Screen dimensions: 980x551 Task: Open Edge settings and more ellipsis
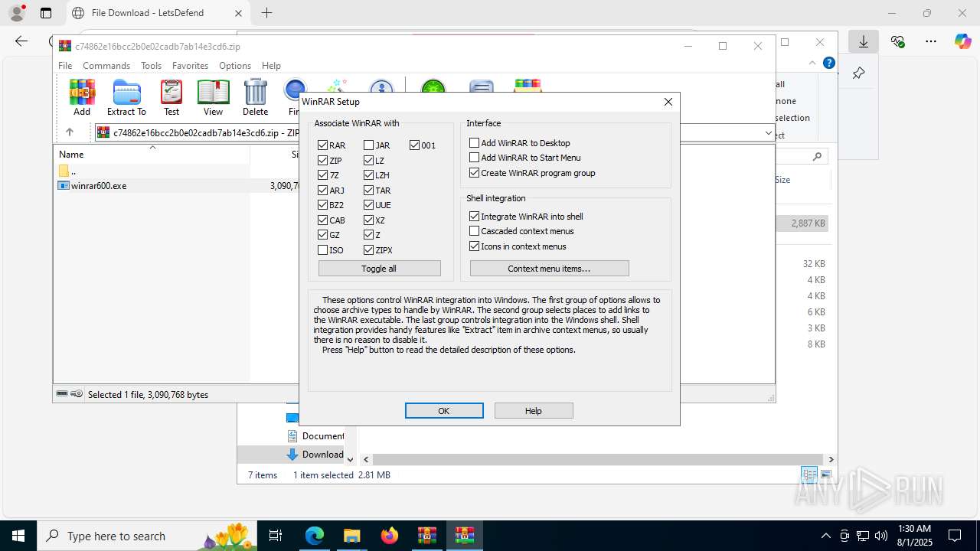click(930, 41)
